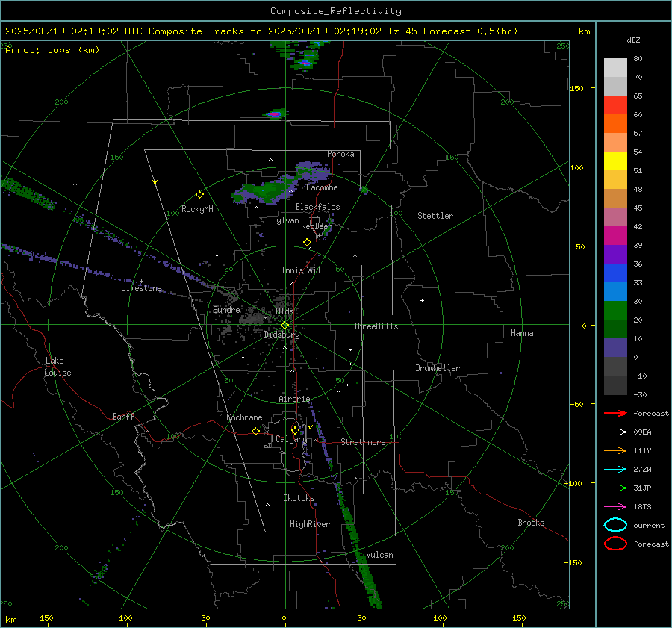Click the dBZ legend heading
This screenshot has width=672, height=628.
click(633, 40)
